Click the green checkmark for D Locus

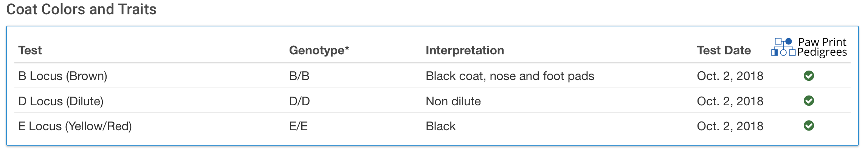809,101
